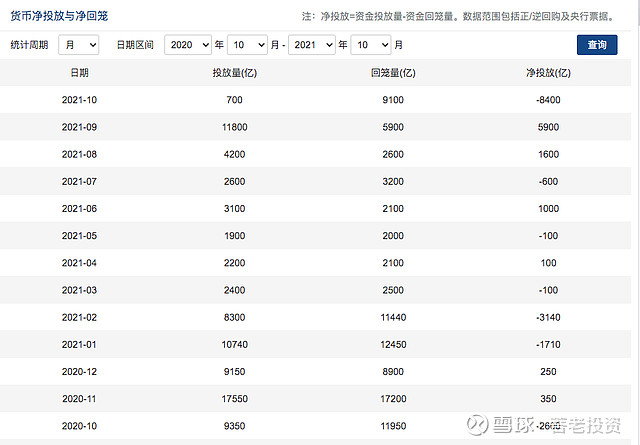Click the note text starting 注：净投放
Screen dimensions: 640x445
click(459, 16)
